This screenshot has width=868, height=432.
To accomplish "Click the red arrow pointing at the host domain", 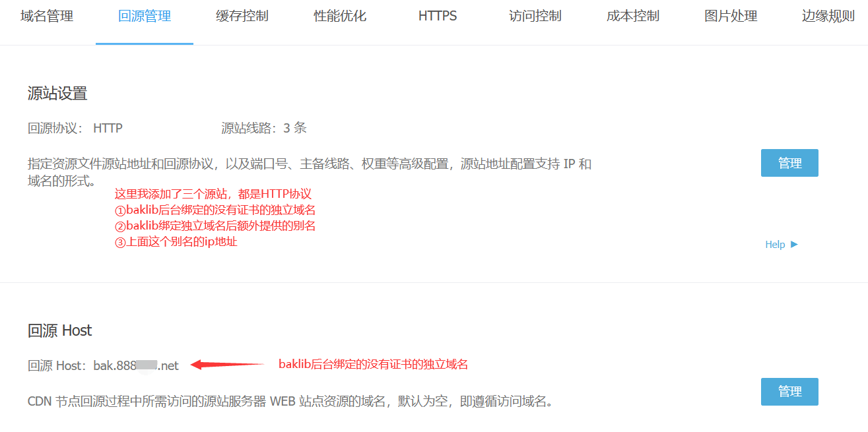I will (226, 365).
